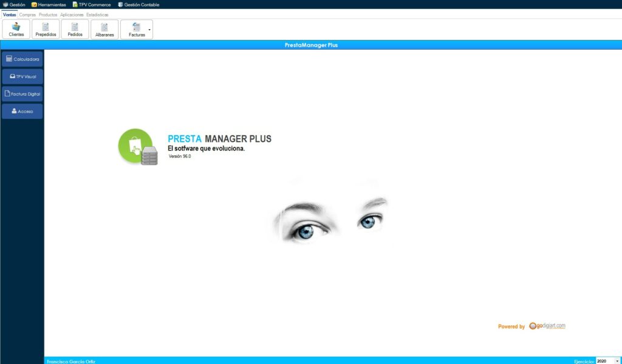Switch to the Ventas tab
Viewport: 622px width, 364px height.
click(10, 15)
